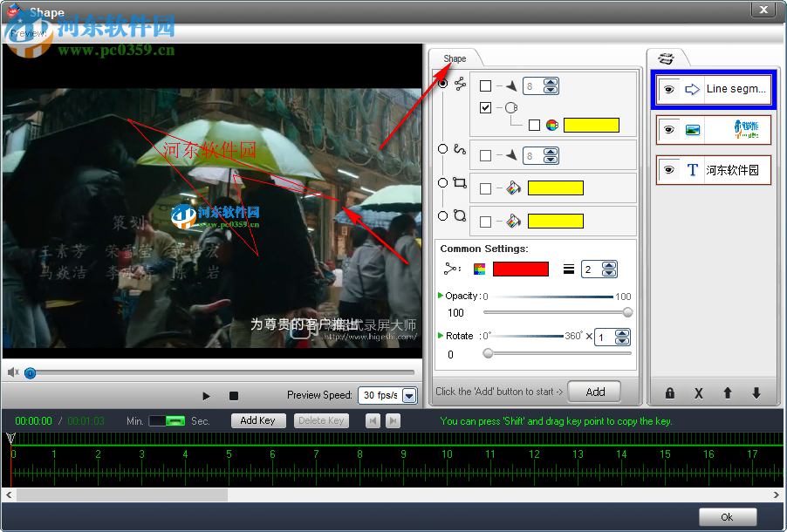Select the ellipse shape tool icon
The height and width of the screenshot is (532, 787).
click(461, 216)
